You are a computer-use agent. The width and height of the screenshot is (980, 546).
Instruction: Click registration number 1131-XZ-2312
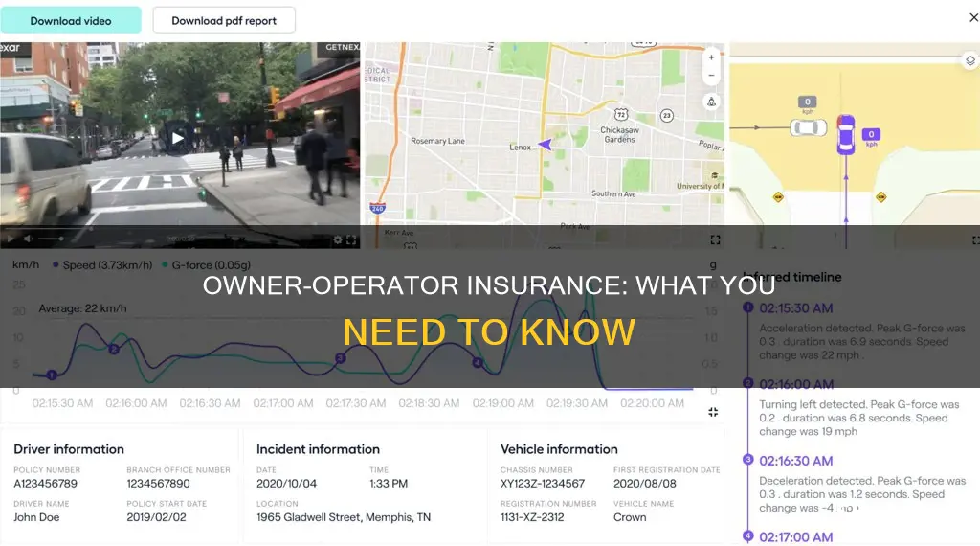tap(532, 517)
